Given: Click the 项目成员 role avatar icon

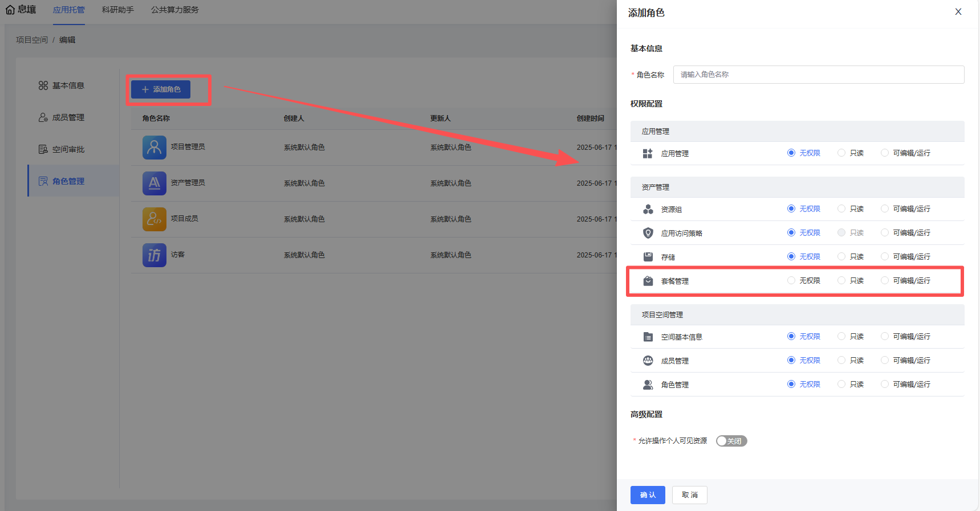Looking at the screenshot, I should point(154,219).
